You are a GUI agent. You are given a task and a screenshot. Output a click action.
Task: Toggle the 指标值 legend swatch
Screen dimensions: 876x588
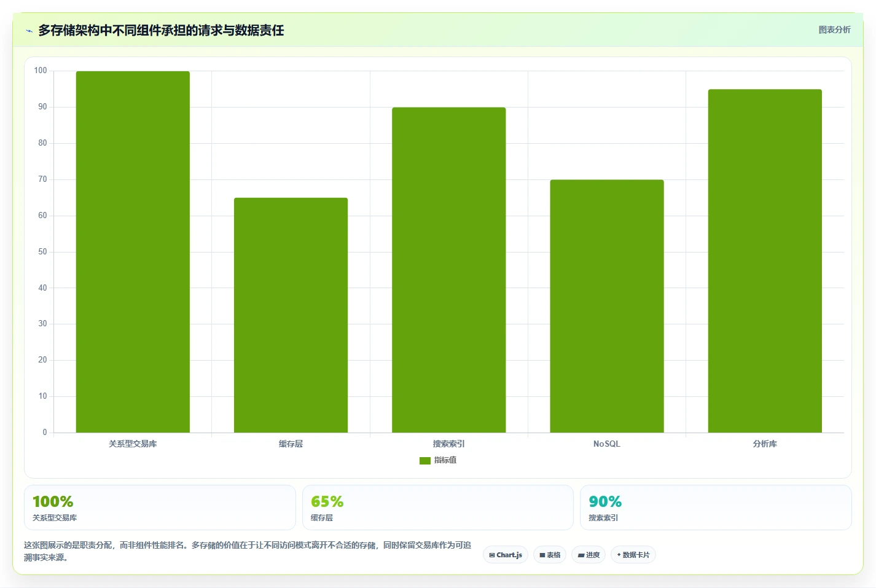tap(424, 460)
